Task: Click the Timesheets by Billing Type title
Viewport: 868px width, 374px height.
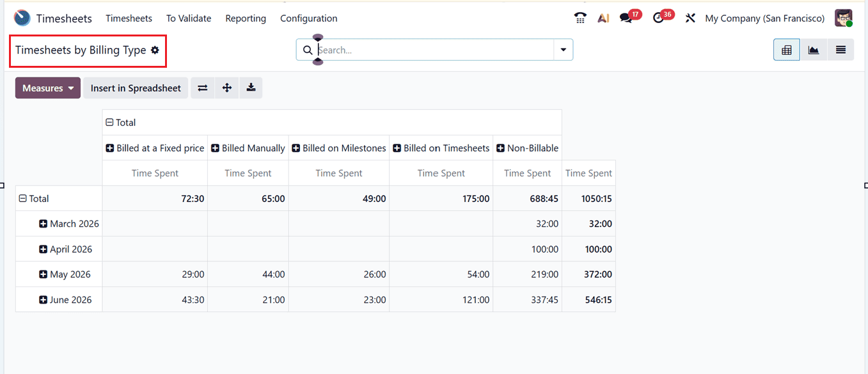Action: tap(81, 50)
